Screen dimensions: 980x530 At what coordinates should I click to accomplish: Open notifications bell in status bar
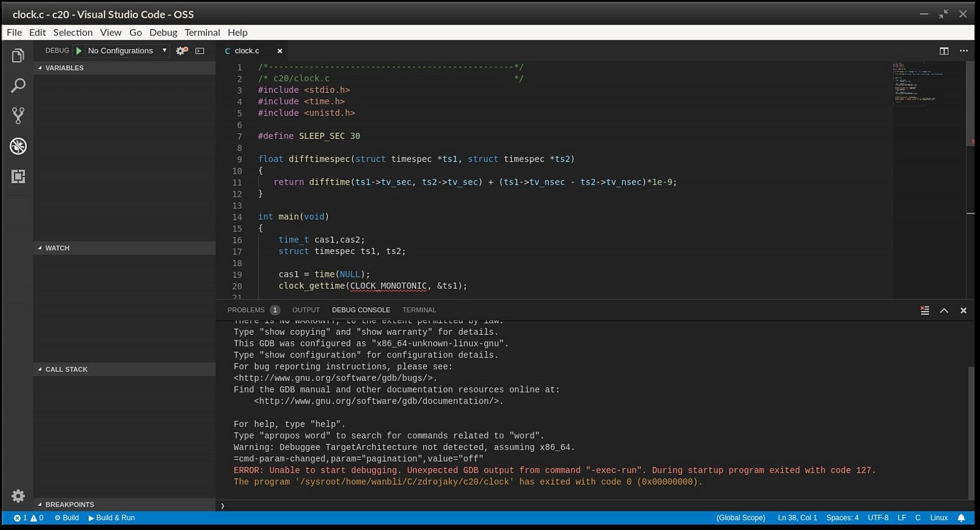click(x=961, y=518)
